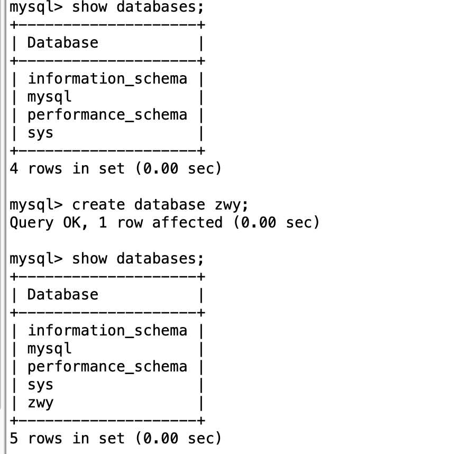Click the "4 rows in set" result line
Viewport: 476px width, 454px height.
pyautogui.click(x=115, y=169)
